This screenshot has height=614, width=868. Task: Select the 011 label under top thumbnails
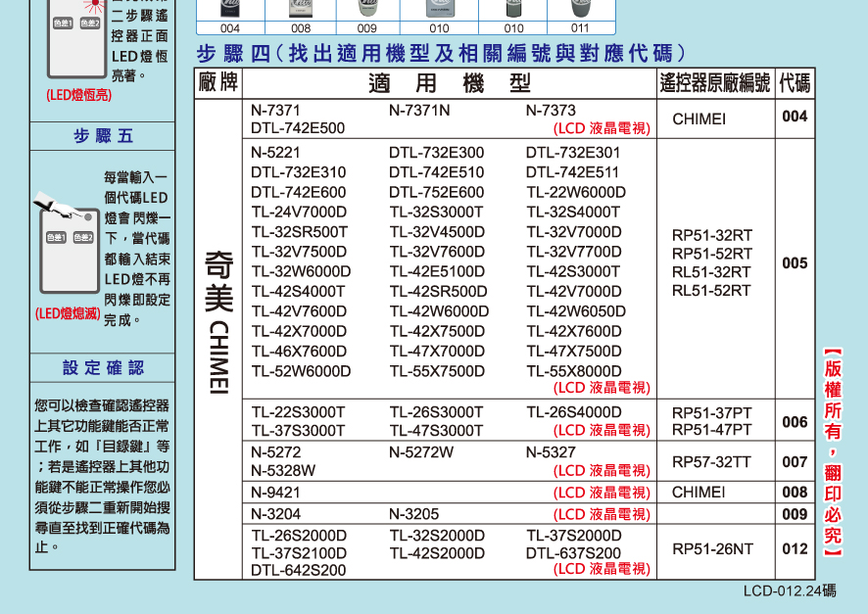[580, 28]
